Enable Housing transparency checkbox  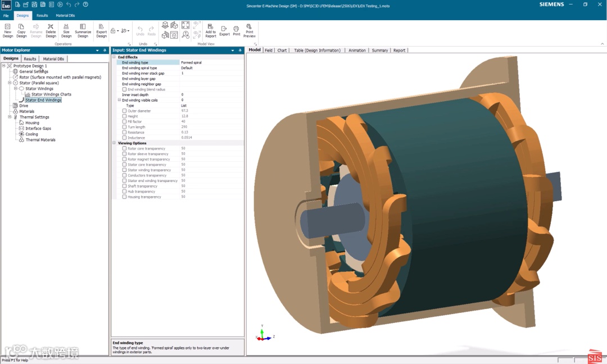coord(124,197)
